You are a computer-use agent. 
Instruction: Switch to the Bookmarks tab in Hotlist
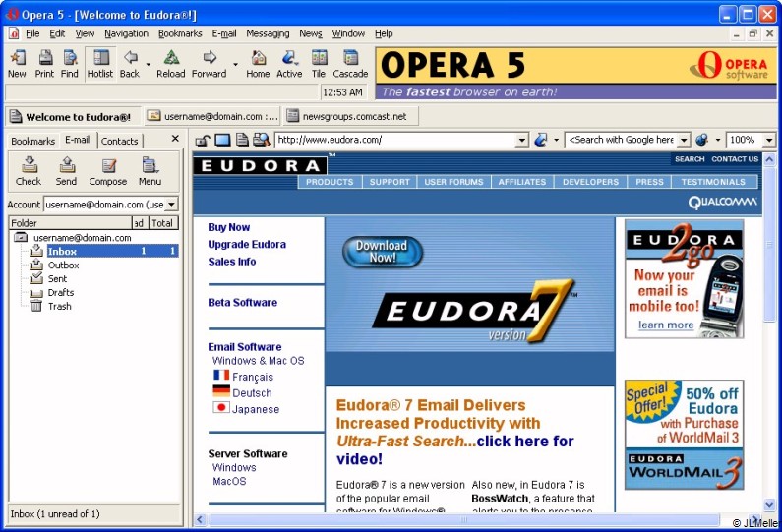pos(32,141)
